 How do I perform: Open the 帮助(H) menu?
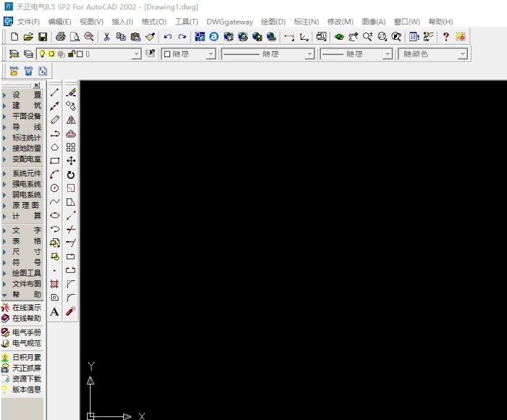tap(440, 22)
